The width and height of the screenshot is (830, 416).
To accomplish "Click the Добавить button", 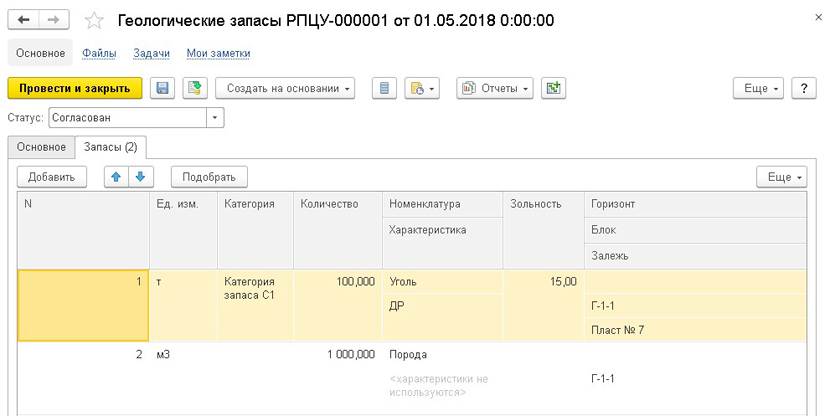I will pyautogui.click(x=52, y=177).
